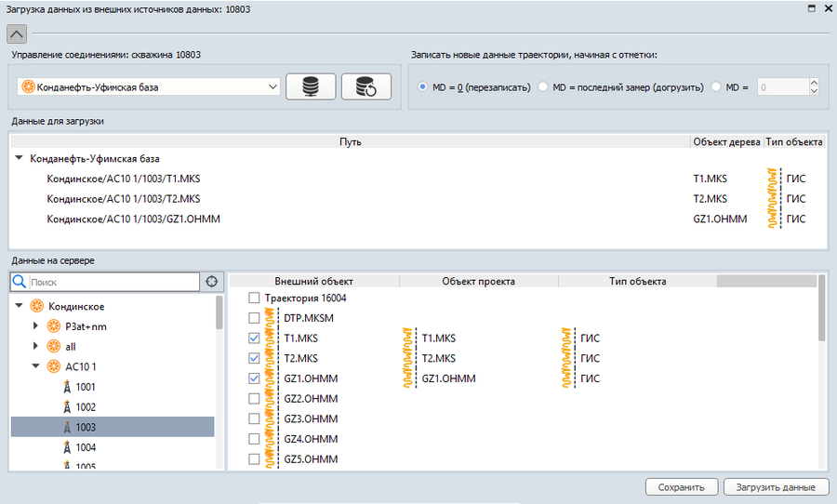This screenshot has height=504, width=837.
Task: Sort by the Путь column header
Action: click(x=350, y=141)
